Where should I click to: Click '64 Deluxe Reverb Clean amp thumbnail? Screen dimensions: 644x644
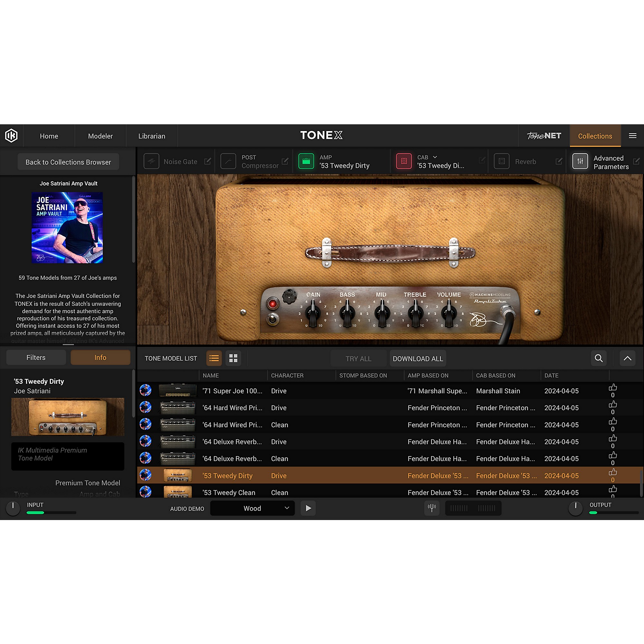click(x=178, y=459)
